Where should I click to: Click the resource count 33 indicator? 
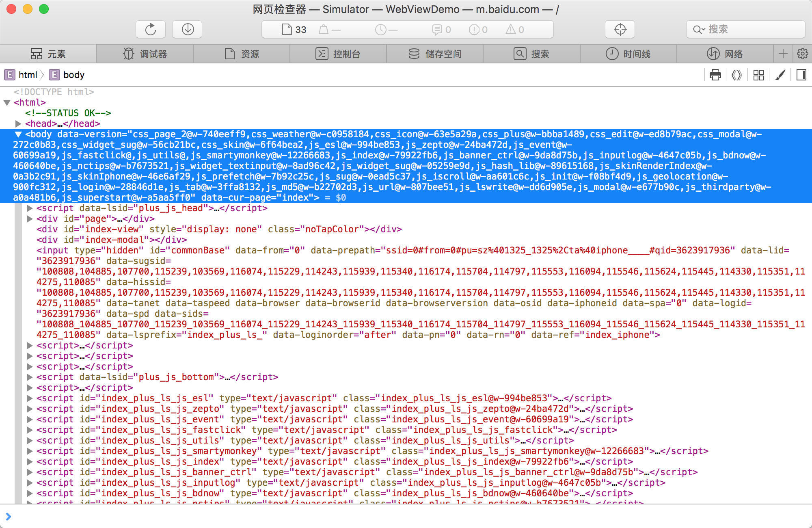[x=294, y=29]
